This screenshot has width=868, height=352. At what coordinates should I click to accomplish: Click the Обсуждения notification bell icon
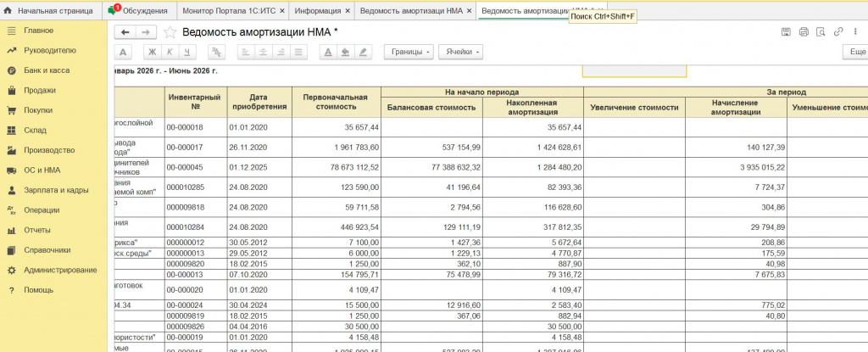113,10
